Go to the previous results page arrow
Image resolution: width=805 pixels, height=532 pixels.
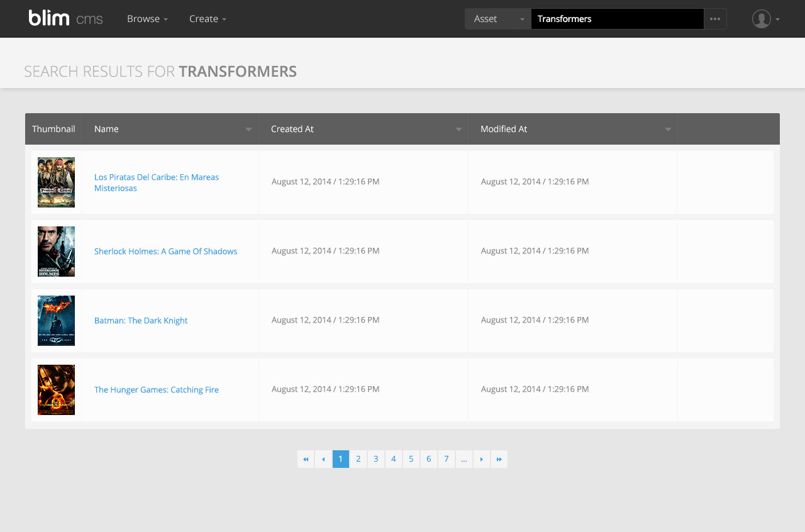tap(323, 459)
